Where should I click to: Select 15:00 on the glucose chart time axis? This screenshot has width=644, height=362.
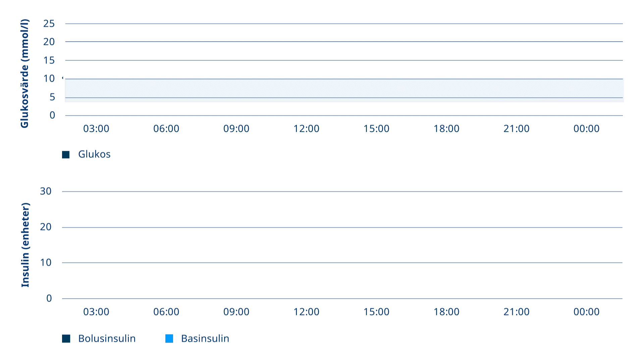click(376, 129)
